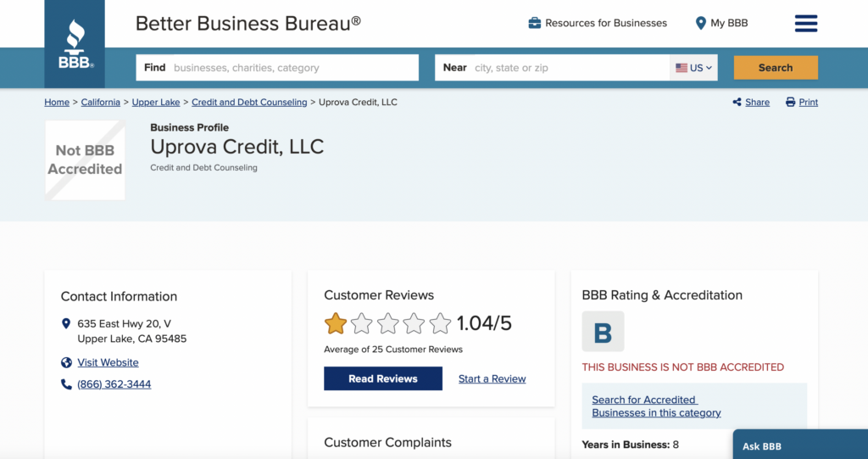Select the Find businesses search field

pos(277,68)
